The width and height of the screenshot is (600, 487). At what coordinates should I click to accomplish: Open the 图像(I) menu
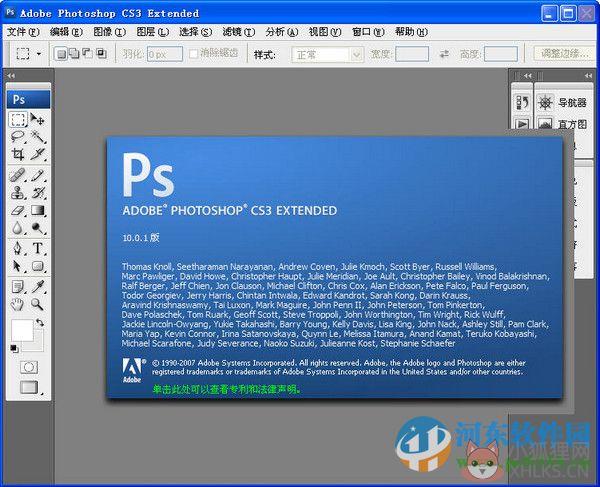pos(109,32)
